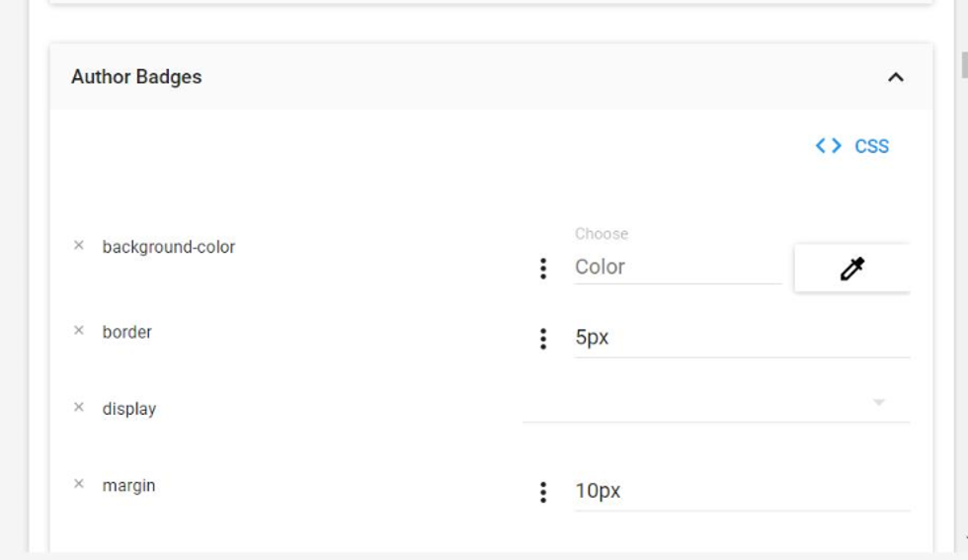The width and height of the screenshot is (968, 560).
Task: Open margin three-dot options menu
Action: [542, 492]
